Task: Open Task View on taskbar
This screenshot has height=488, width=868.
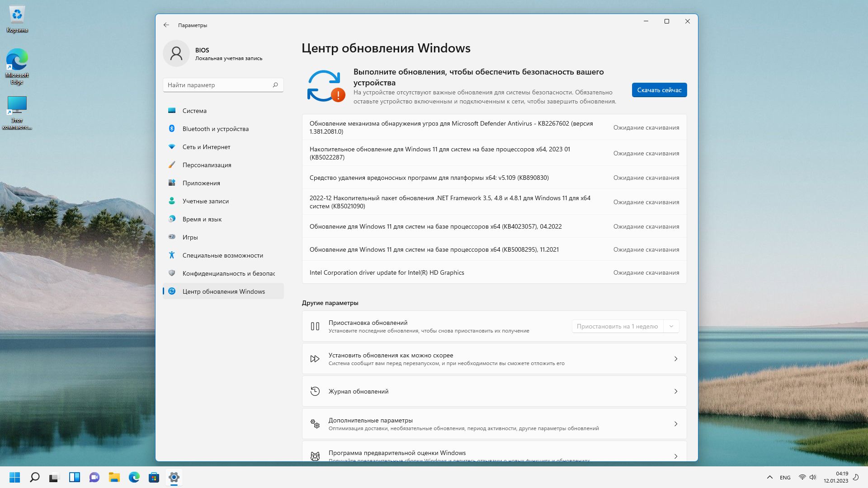Action: click(x=55, y=477)
